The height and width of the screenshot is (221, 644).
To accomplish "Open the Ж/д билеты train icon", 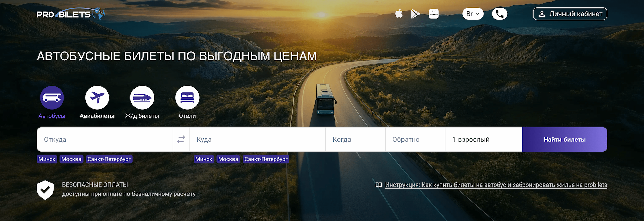I will (142, 98).
